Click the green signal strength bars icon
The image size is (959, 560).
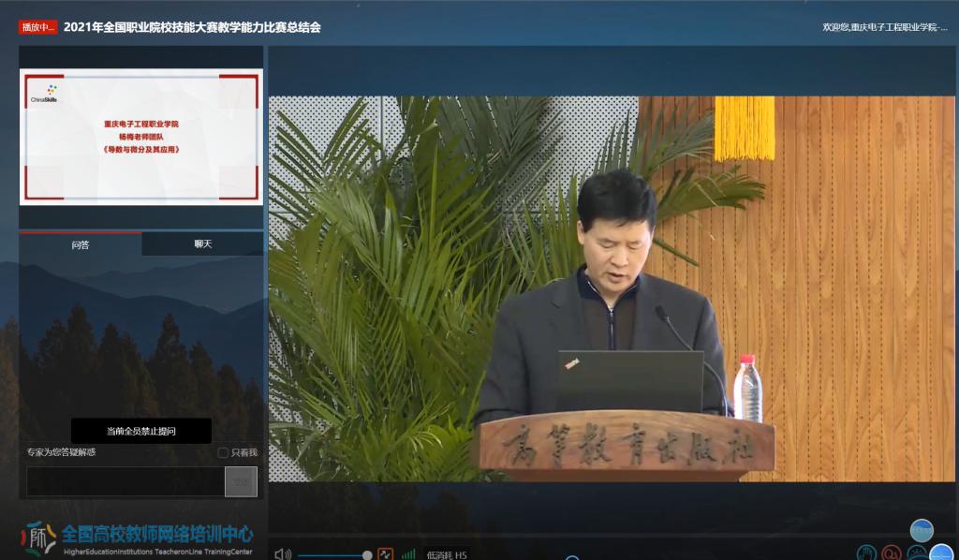coord(408,554)
